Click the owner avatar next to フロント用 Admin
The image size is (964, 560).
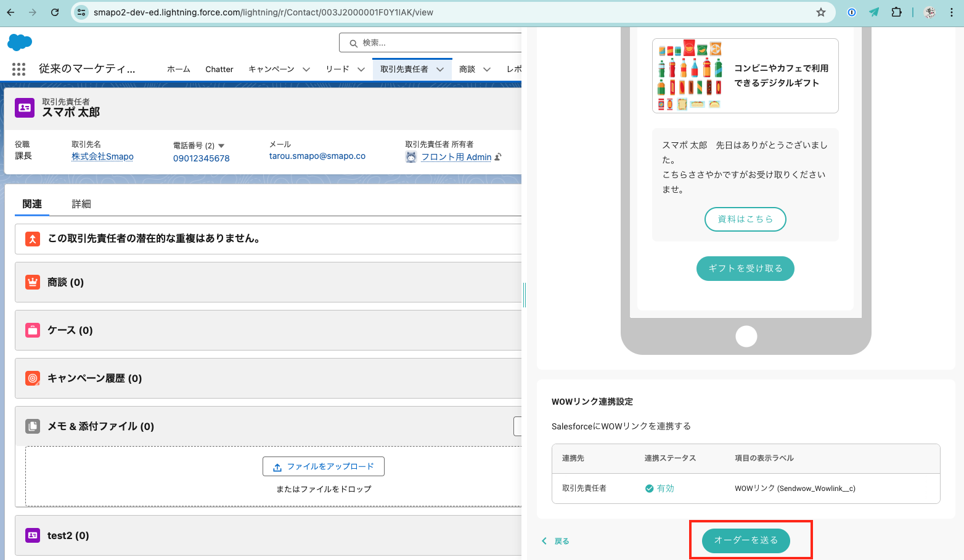(x=411, y=157)
